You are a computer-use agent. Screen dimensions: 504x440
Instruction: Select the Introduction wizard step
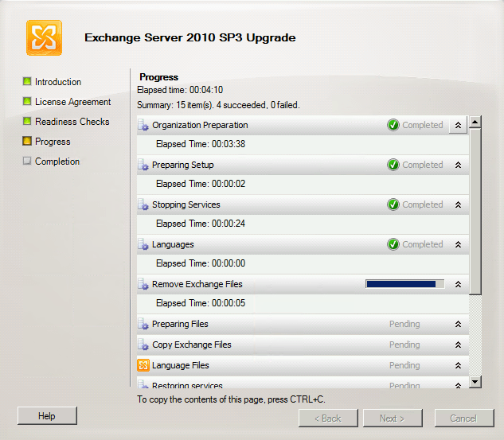58,82
